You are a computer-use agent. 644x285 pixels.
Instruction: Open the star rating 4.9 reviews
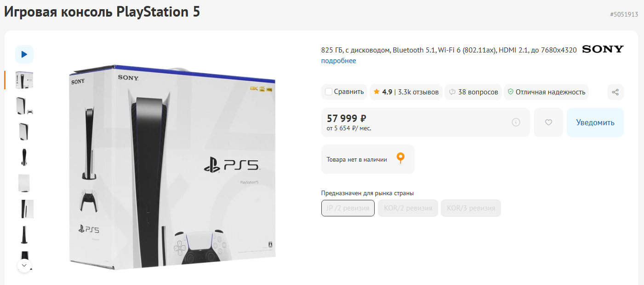click(406, 92)
